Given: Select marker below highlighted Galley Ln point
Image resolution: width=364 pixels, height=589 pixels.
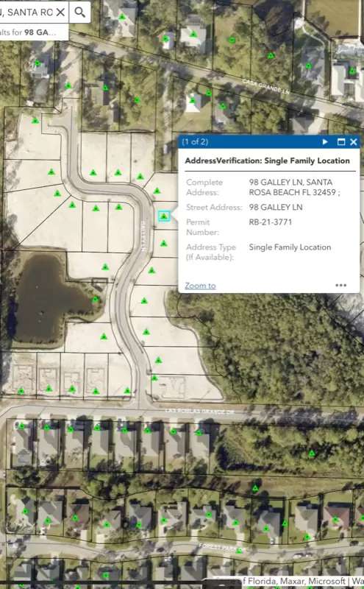Looking at the screenshot, I should pos(163,244).
